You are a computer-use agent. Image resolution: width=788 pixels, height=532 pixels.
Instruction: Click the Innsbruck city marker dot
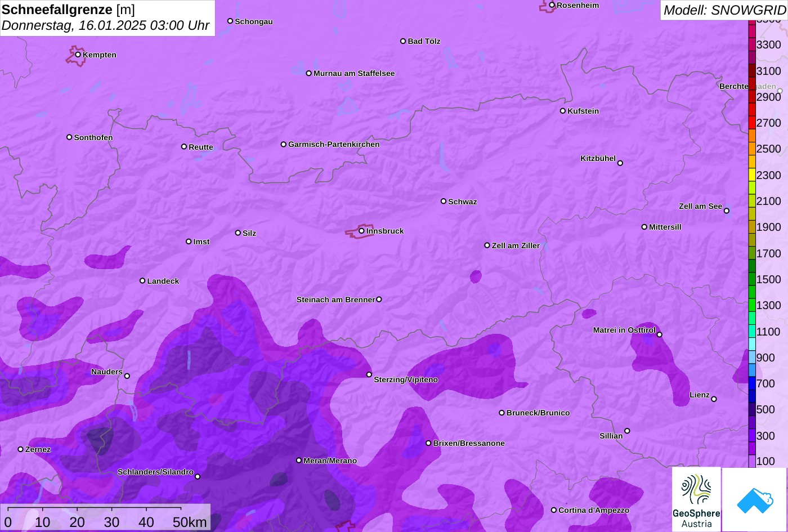(361, 230)
